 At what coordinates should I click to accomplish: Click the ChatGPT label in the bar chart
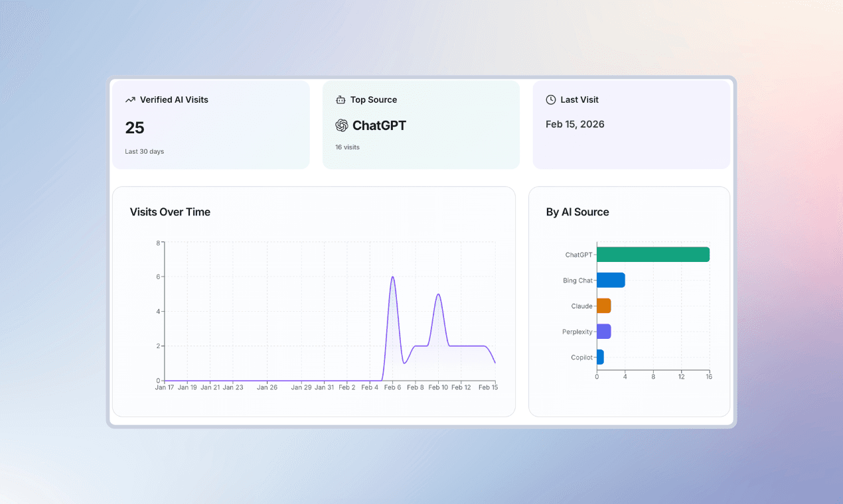(578, 254)
